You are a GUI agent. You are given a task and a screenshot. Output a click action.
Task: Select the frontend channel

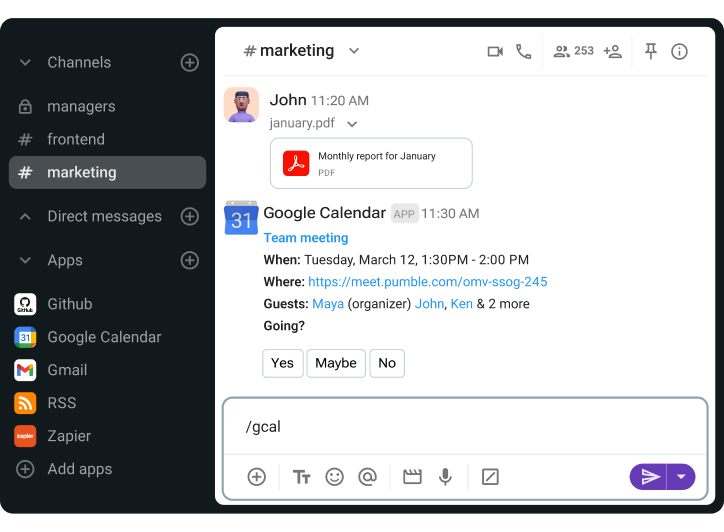pyautogui.click(x=107, y=139)
